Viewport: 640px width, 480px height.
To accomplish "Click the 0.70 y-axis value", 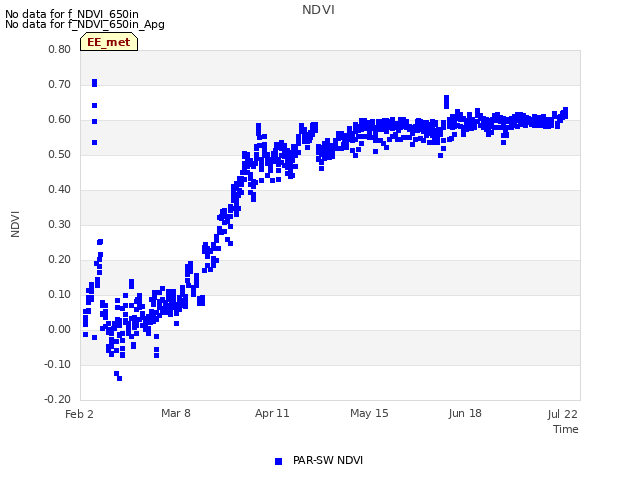I will (x=60, y=84).
